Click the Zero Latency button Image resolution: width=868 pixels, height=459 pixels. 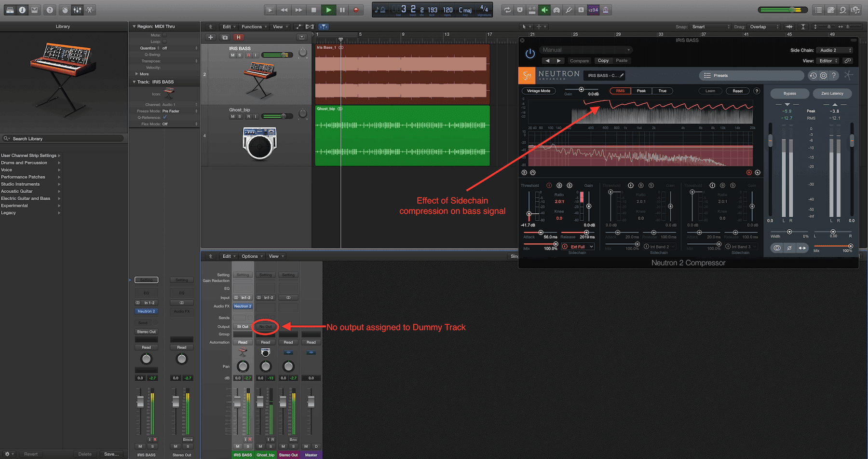tap(832, 93)
